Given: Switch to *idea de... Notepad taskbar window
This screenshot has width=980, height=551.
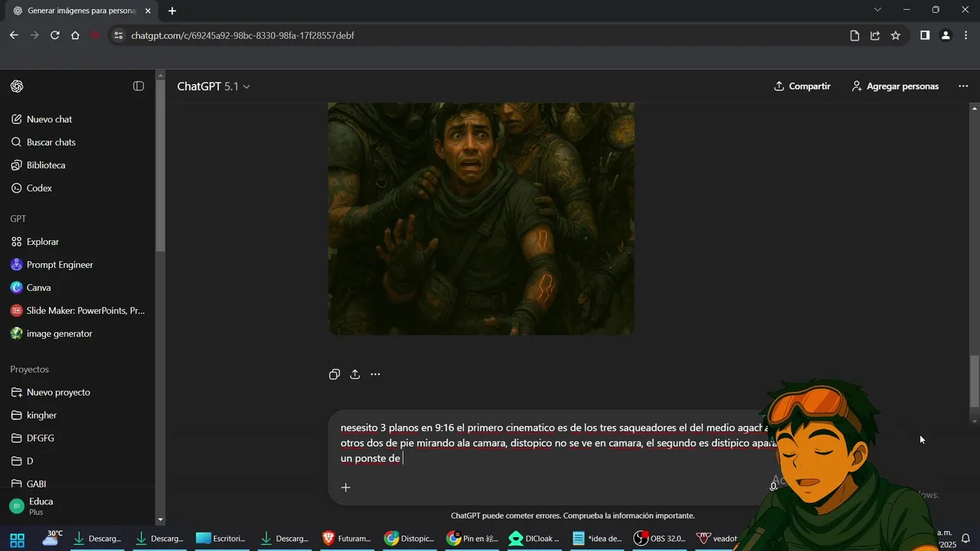Looking at the screenshot, I should pos(598,539).
